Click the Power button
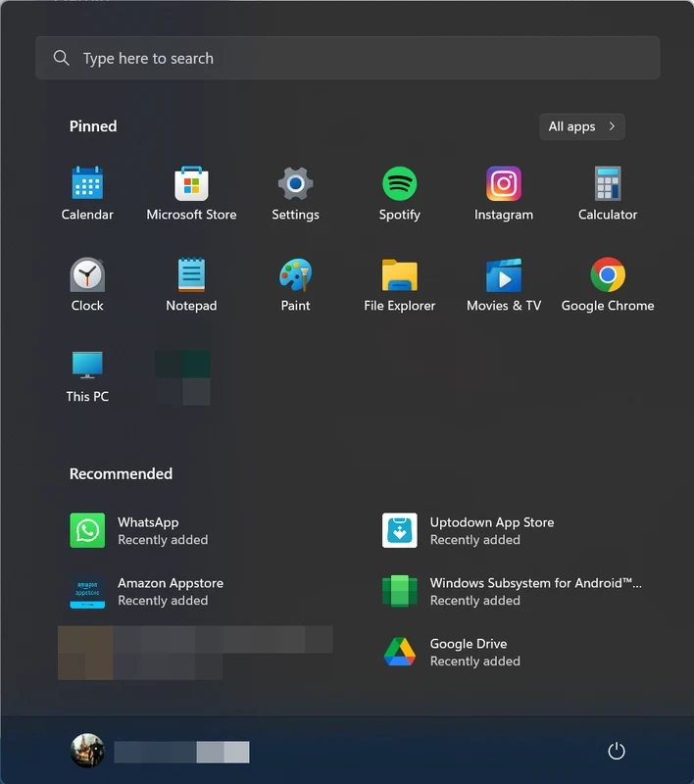 (x=617, y=752)
